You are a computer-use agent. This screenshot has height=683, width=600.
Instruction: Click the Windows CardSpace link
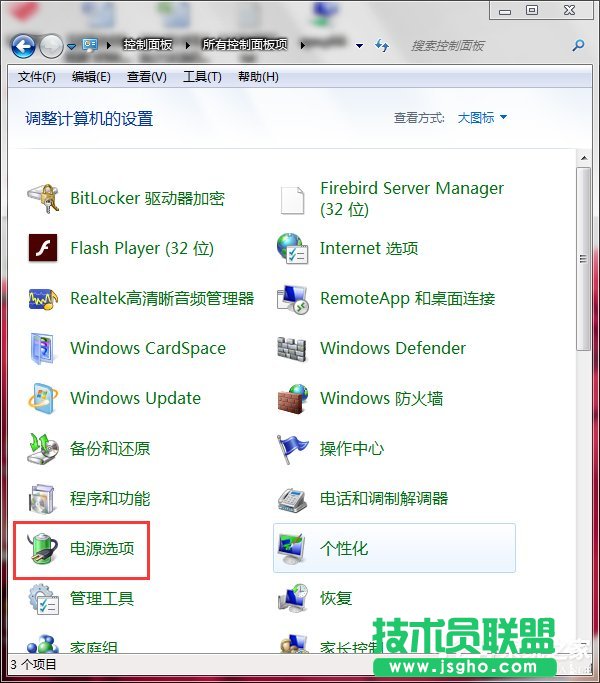click(148, 348)
